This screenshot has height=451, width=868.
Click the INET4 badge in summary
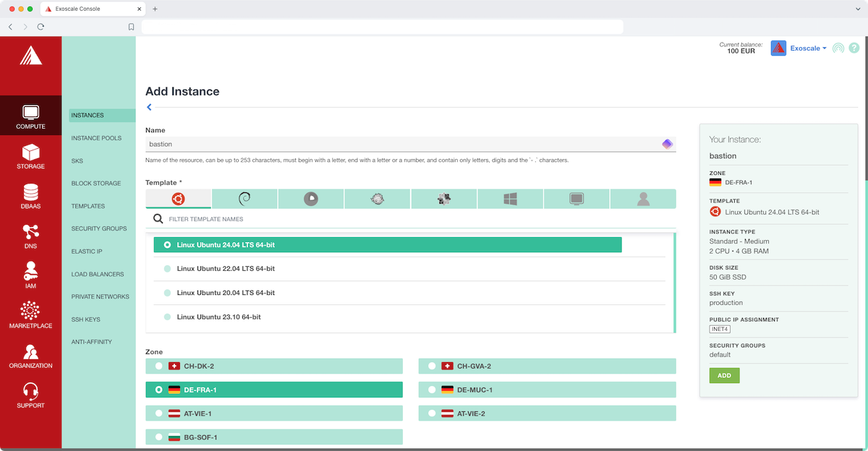tap(720, 329)
